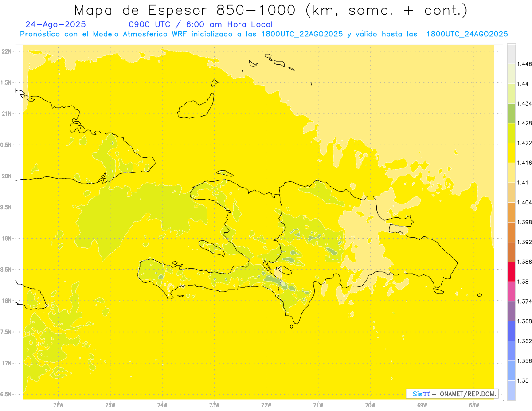Click the colorbar value '1.446'
The width and height of the screenshot is (532, 411).
(x=525, y=64)
